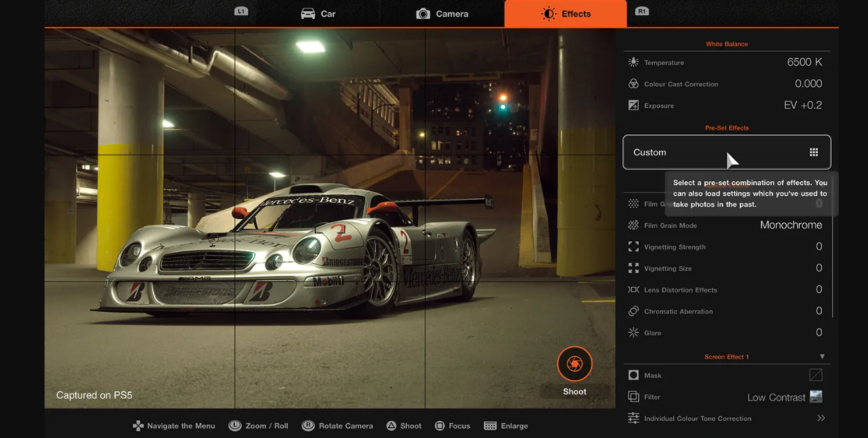
Task: Toggle the Mask checkbox square
Action: click(x=816, y=375)
